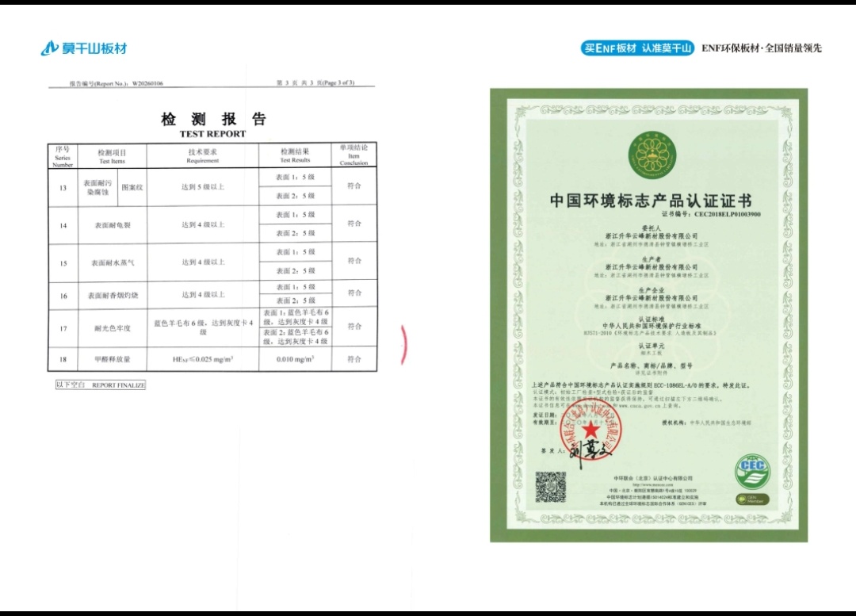Select the 表面耐污染腐蚀 test item cell
The image size is (856, 616).
[x=97, y=187]
